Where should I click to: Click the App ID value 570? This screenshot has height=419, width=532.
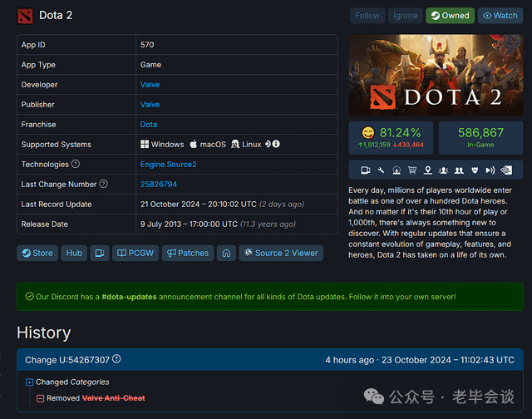[x=147, y=45]
